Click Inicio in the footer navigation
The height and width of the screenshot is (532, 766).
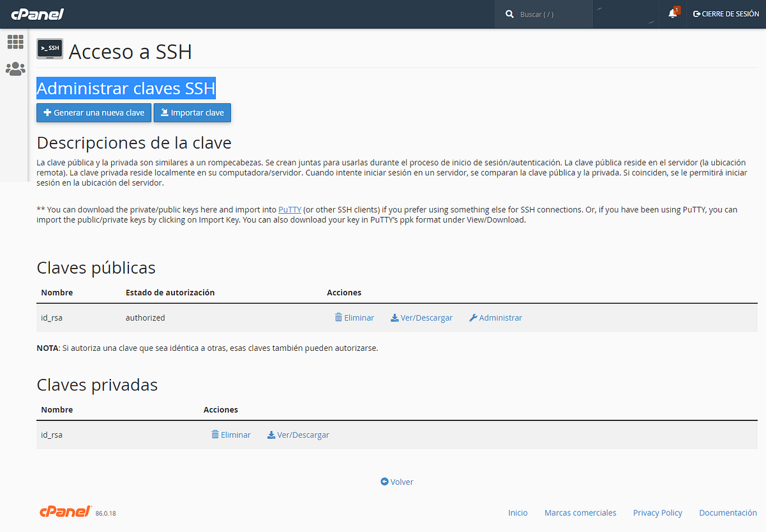(518, 512)
